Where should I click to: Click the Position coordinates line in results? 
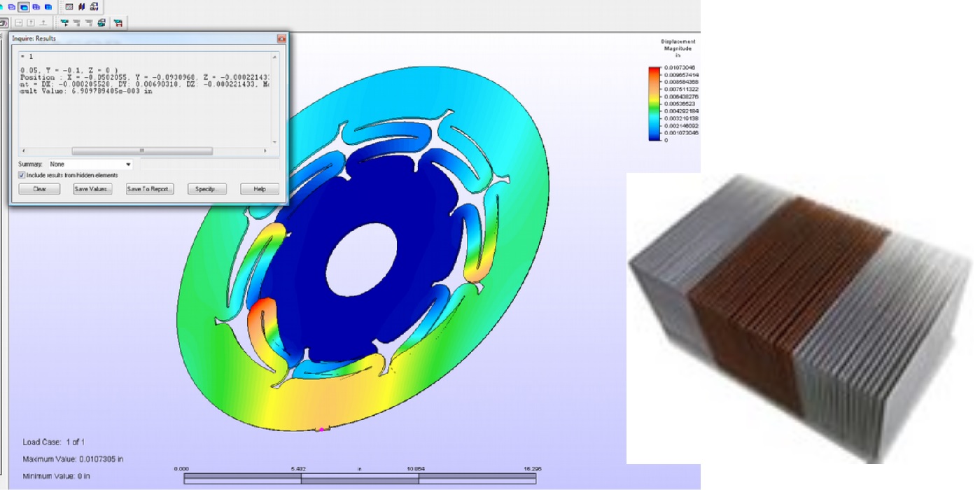click(x=145, y=77)
